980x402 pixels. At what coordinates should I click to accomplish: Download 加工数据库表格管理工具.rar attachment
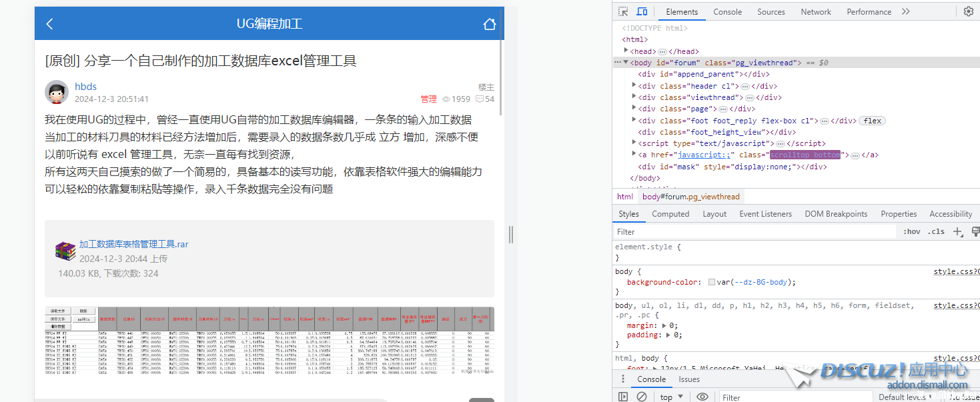(x=133, y=244)
